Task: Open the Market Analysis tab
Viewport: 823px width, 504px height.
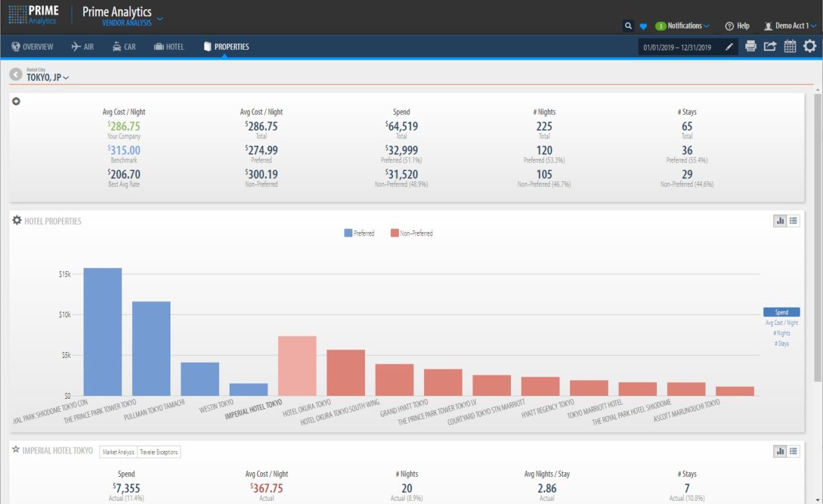Action: (x=118, y=452)
